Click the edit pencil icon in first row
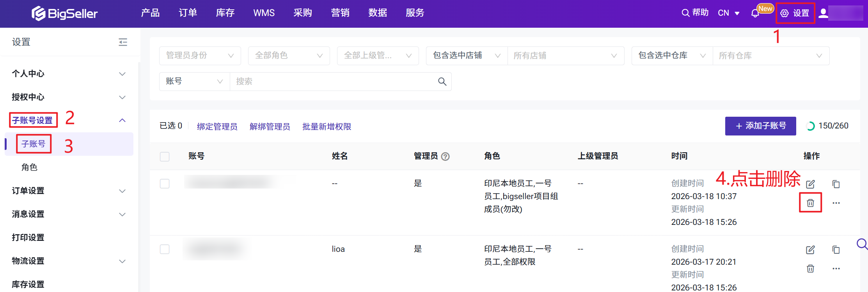Screen dimensions: 868x292 point(810,184)
